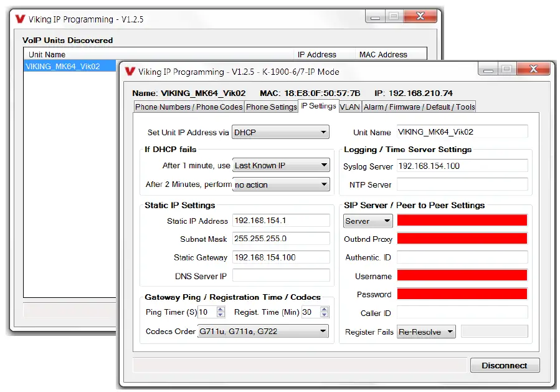This screenshot has height=392, width=560.
Task: Click the Unit Name input field
Action: tap(462, 132)
